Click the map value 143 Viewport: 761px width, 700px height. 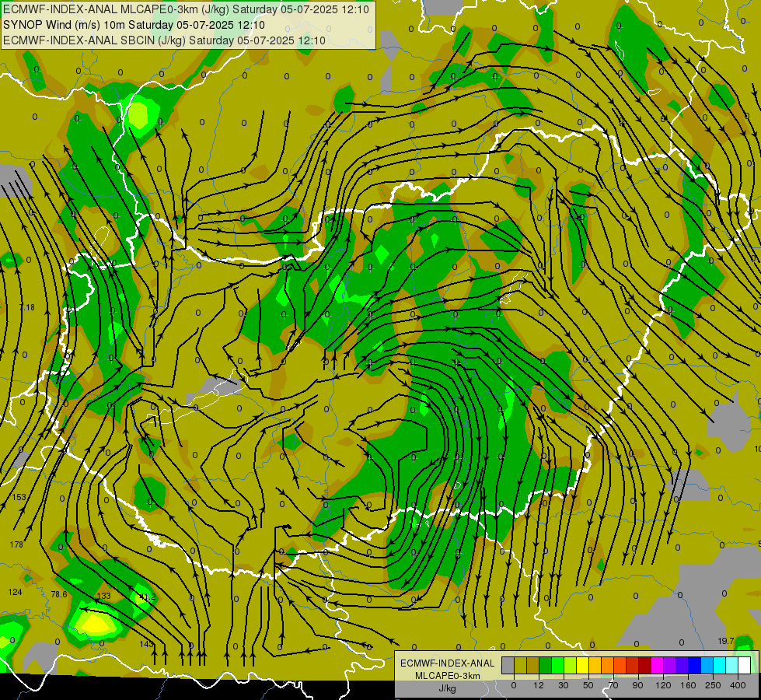point(146,644)
